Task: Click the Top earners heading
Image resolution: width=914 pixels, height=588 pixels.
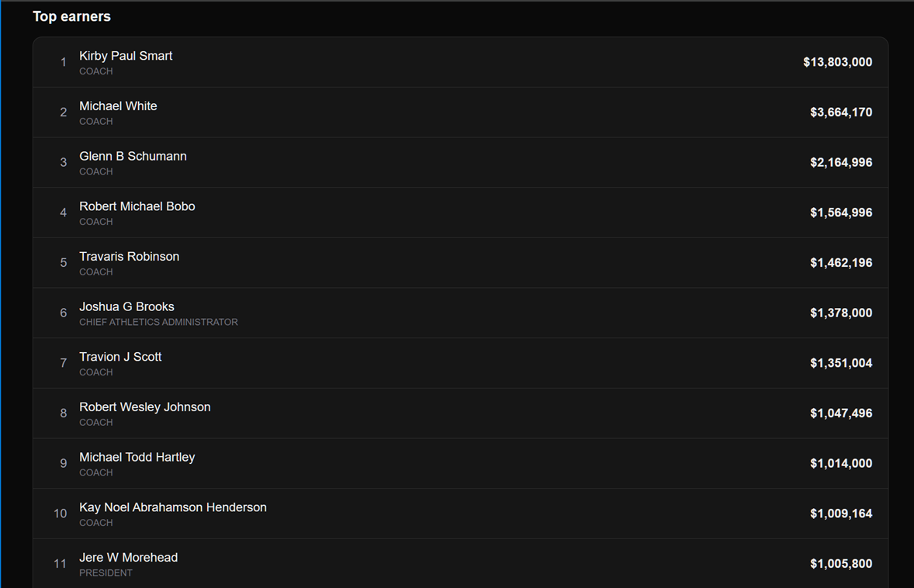Action: (x=71, y=16)
